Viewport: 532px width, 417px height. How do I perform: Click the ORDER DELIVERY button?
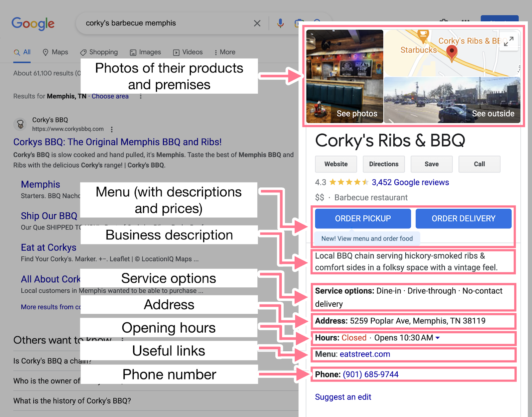[x=464, y=219]
